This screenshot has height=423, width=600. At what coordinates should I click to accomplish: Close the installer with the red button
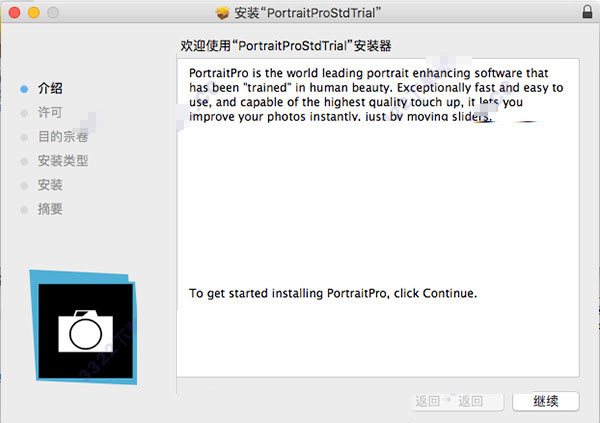pyautogui.click(x=15, y=13)
